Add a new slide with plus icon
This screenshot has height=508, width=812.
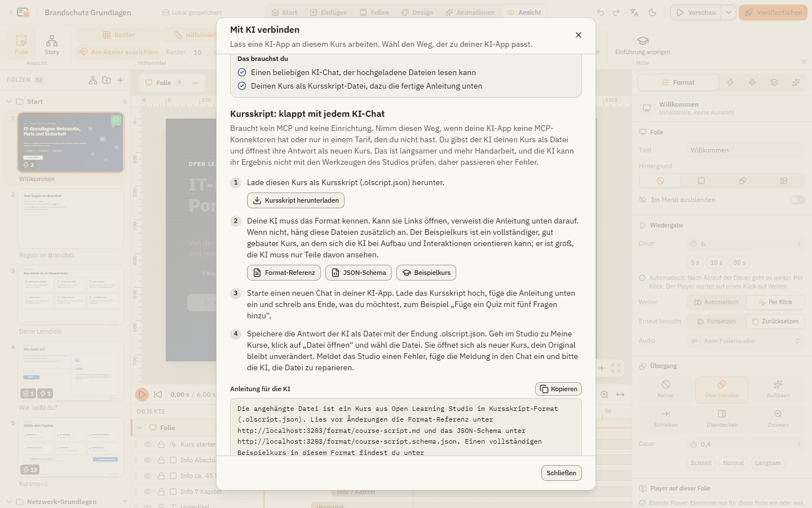[x=120, y=80]
